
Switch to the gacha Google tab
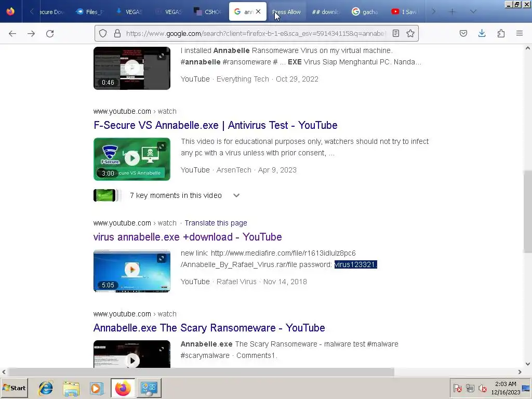(365, 12)
